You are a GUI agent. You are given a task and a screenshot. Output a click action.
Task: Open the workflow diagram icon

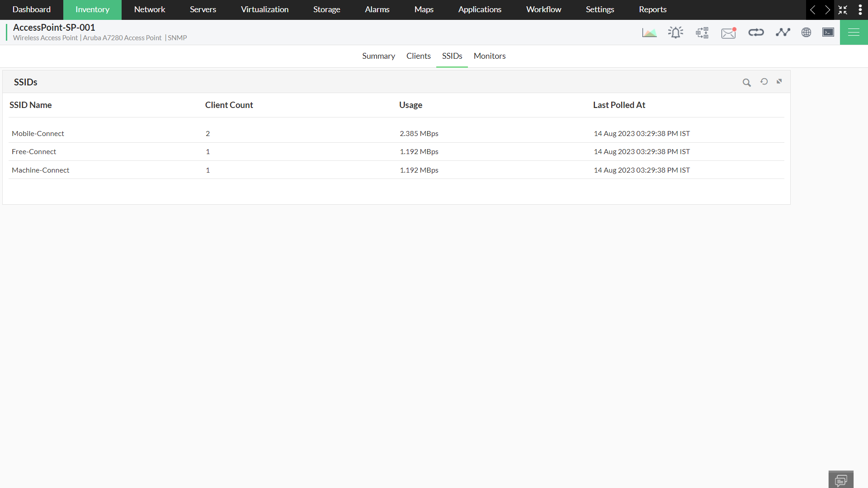pos(702,33)
